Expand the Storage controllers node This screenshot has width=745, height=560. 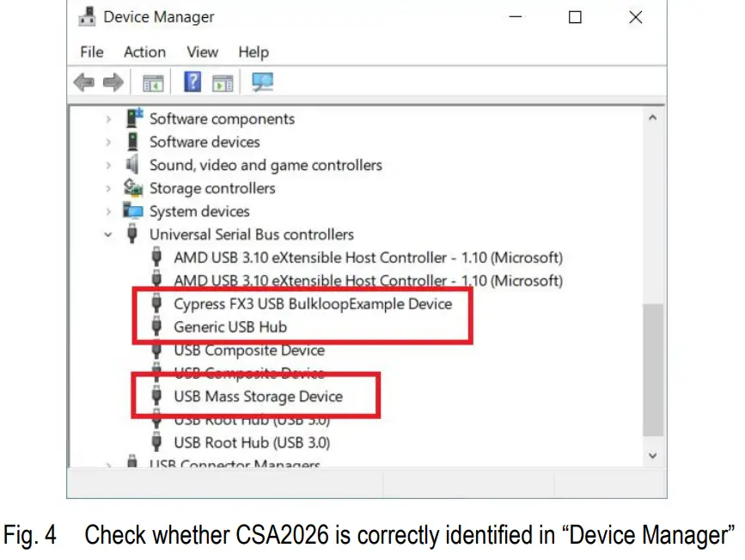click(x=108, y=189)
